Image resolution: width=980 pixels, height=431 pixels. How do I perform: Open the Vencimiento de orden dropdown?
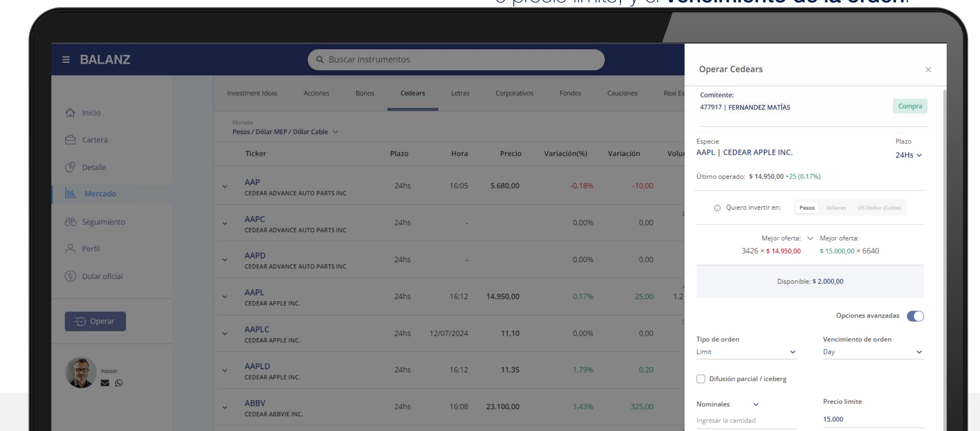click(873, 352)
